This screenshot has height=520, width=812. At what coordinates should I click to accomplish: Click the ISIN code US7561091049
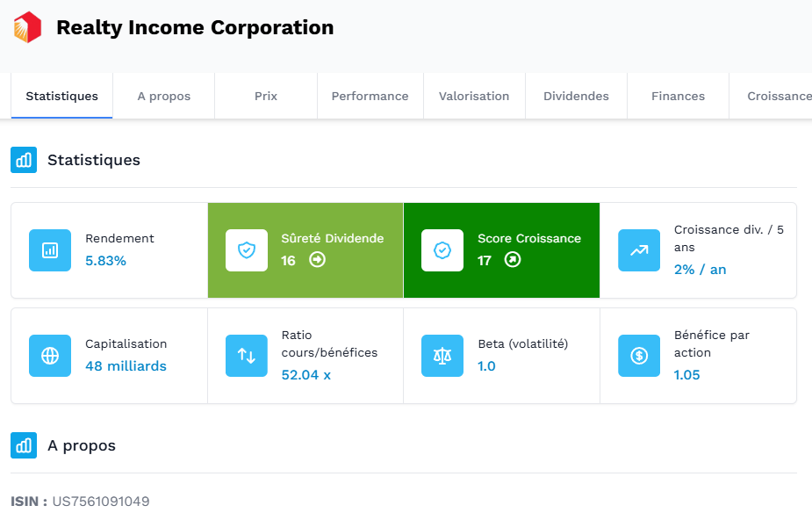point(101,502)
